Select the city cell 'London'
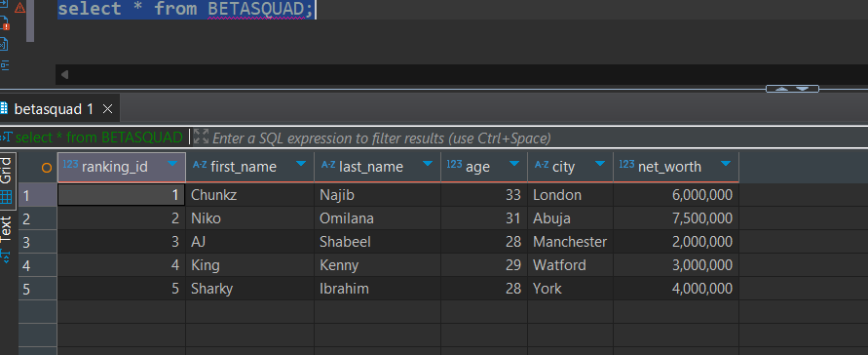 click(570, 195)
